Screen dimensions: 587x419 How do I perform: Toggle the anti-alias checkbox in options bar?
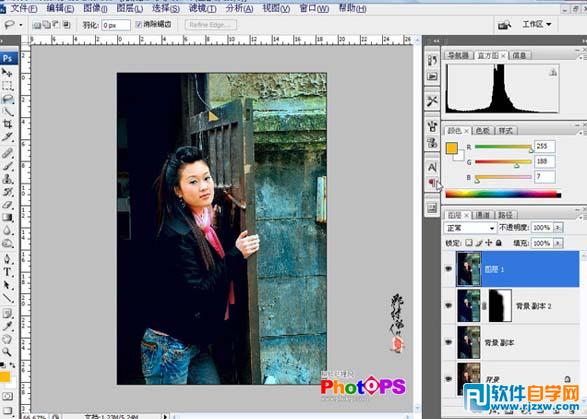(139, 24)
